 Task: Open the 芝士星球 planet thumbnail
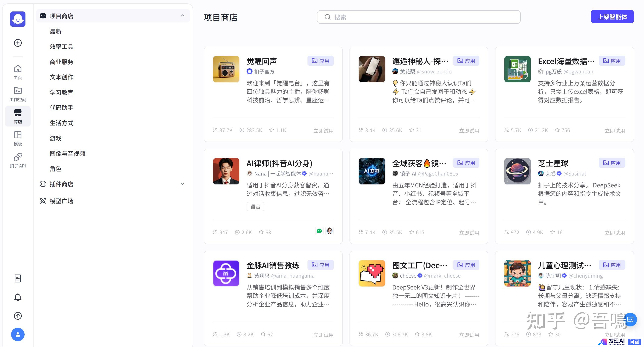click(517, 171)
